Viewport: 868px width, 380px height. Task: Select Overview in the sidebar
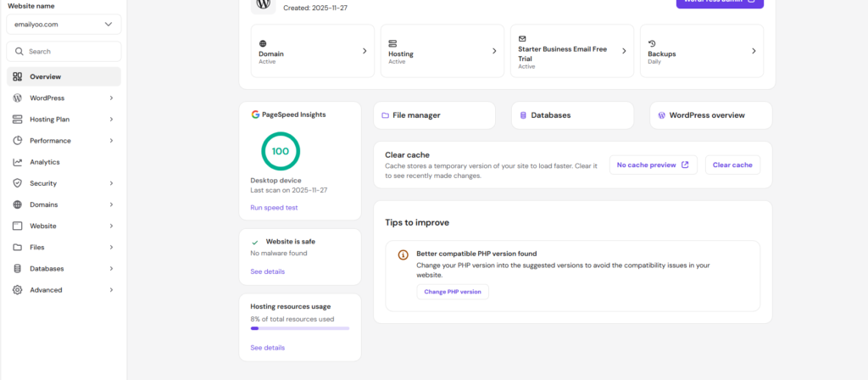click(64, 76)
